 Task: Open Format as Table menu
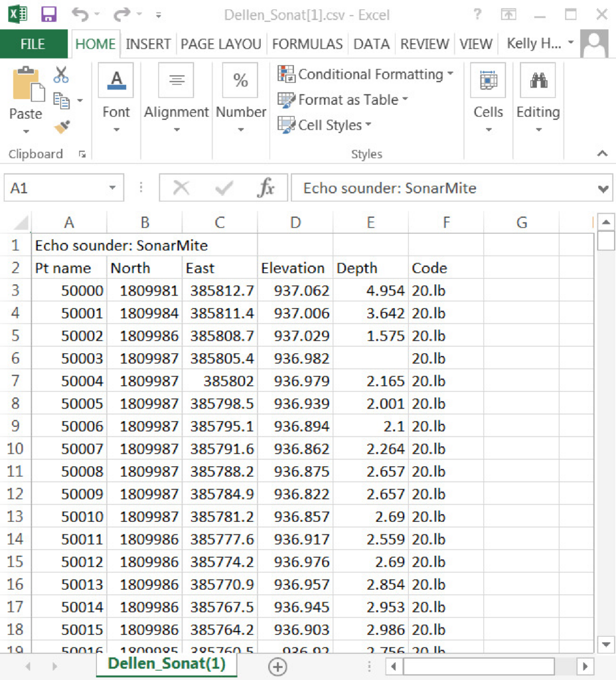[x=343, y=100]
